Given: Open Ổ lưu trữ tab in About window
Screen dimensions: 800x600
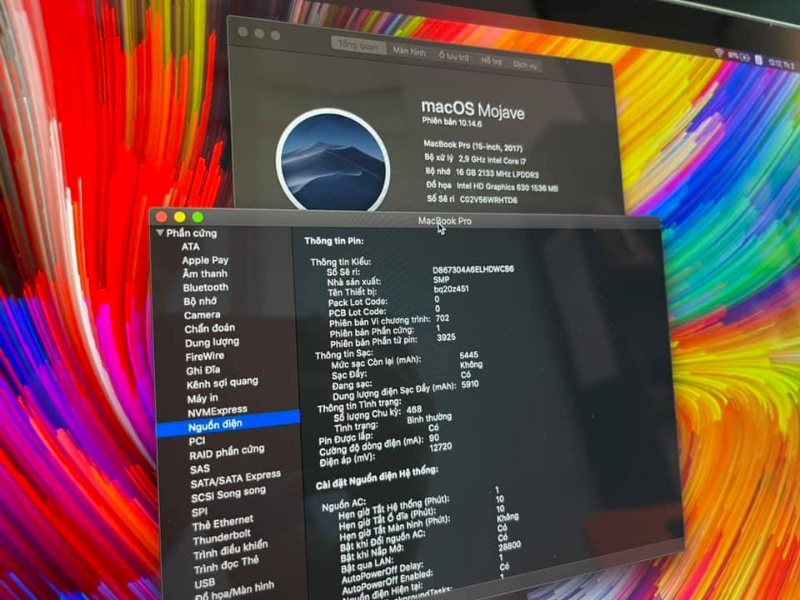Looking at the screenshot, I should tap(454, 56).
